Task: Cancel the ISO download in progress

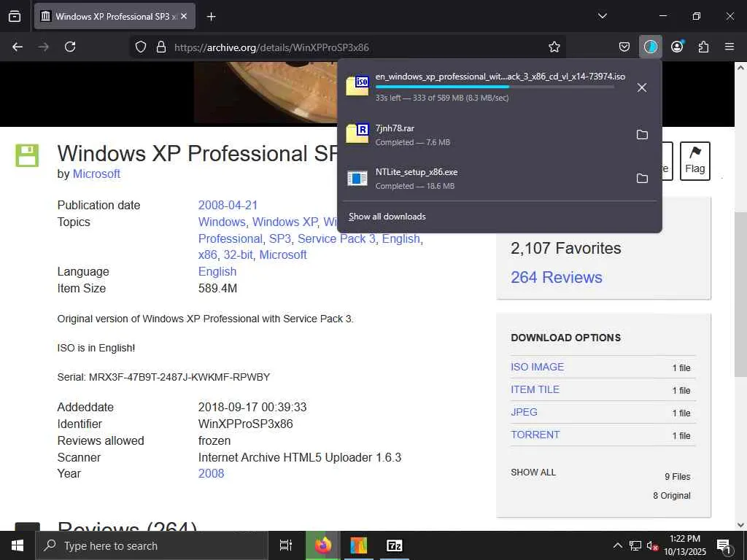Action: (x=642, y=87)
